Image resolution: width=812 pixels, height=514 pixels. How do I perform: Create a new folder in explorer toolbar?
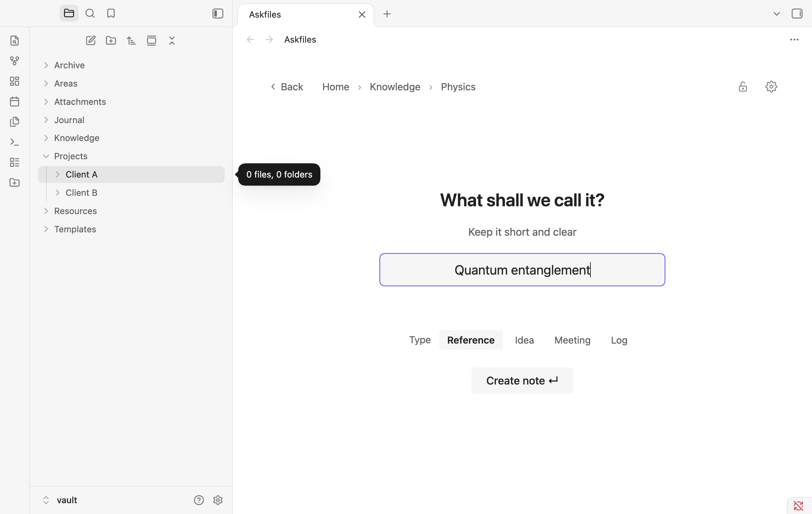[x=111, y=41]
